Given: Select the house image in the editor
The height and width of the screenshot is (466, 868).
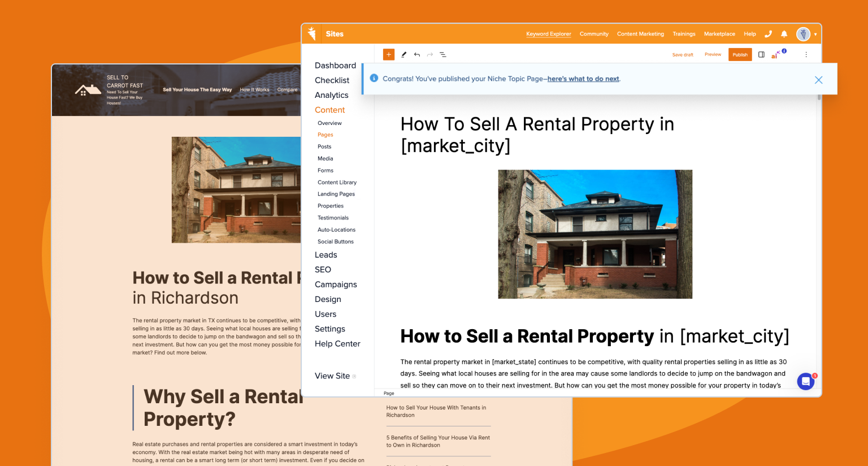Looking at the screenshot, I should pyautogui.click(x=595, y=234).
